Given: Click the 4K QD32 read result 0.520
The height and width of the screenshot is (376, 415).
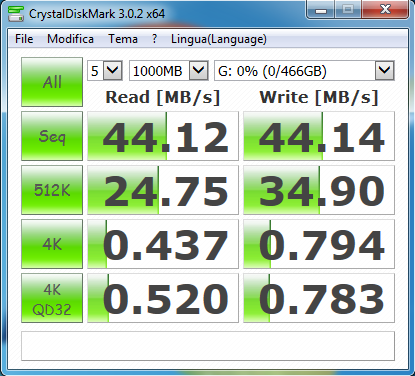Looking at the screenshot, I should tap(163, 298).
